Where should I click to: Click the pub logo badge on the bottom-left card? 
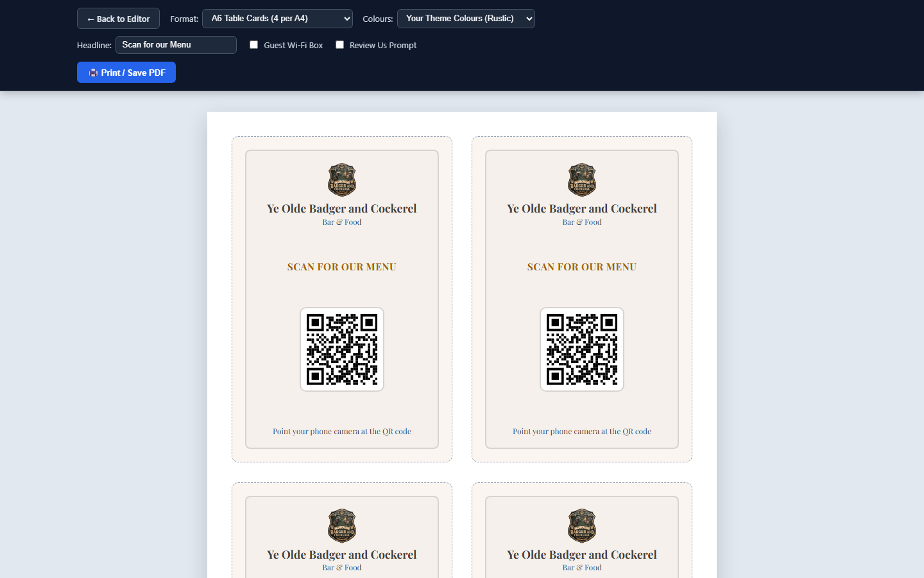click(342, 526)
